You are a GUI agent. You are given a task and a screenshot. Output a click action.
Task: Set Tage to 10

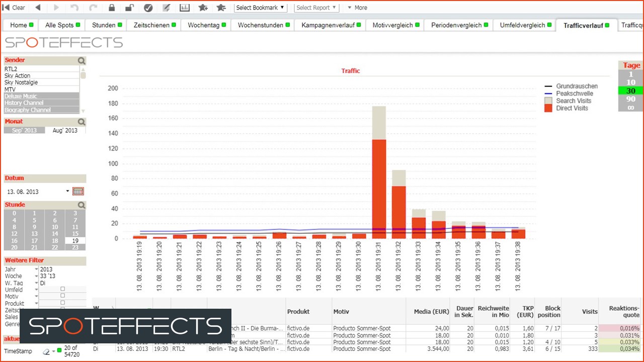click(631, 82)
